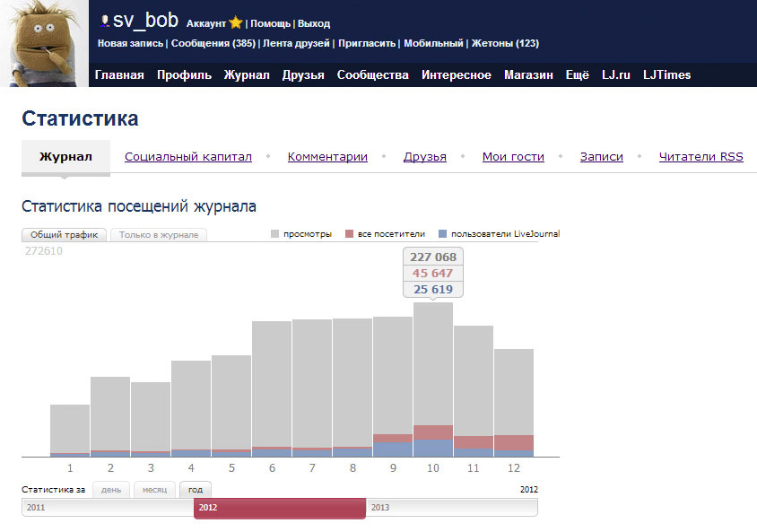Viewport: 757px width, 532px height.
Task: Open the Журнал navigation menu item
Action: pos(247,74)
